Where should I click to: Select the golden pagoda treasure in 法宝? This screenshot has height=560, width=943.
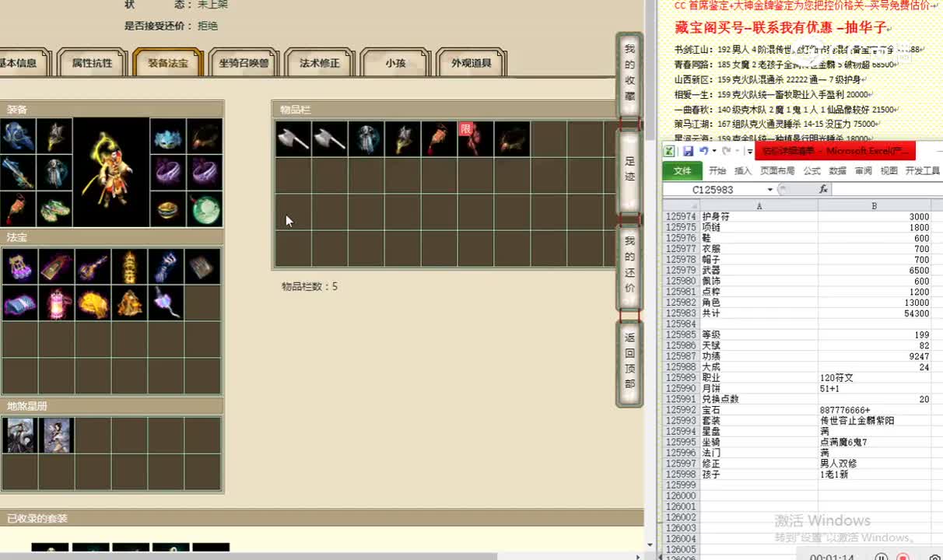129,267
